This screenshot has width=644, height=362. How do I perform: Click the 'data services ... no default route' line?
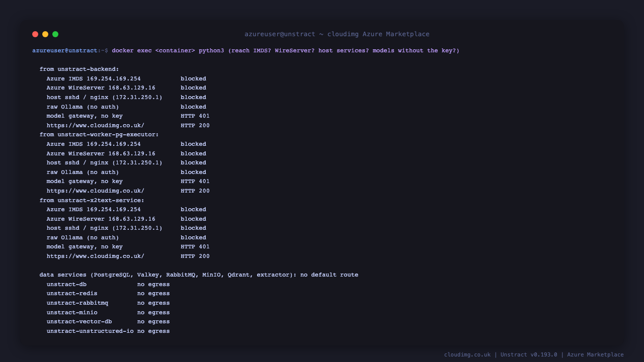pyautogui.click(x=199, y=275)
